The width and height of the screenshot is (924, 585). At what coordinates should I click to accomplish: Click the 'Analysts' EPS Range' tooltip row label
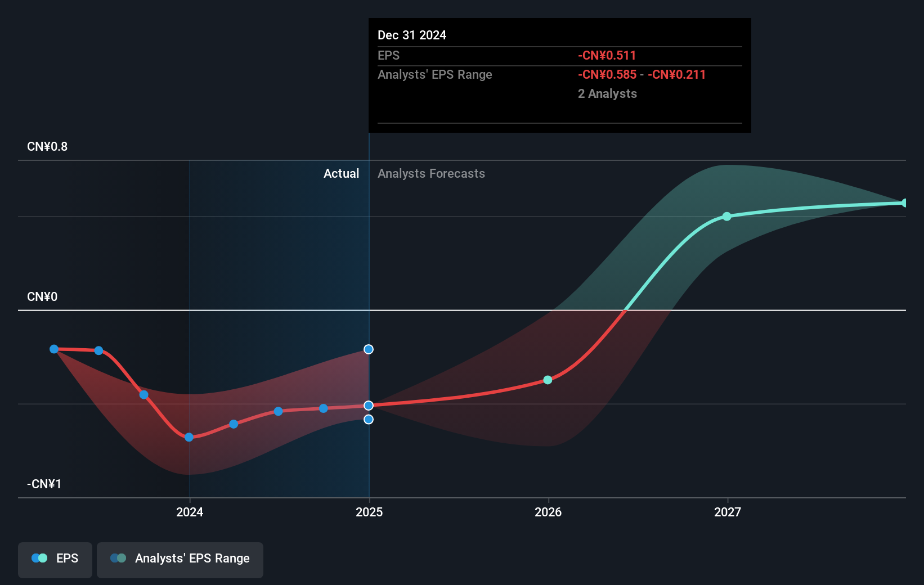pos(434,75)
